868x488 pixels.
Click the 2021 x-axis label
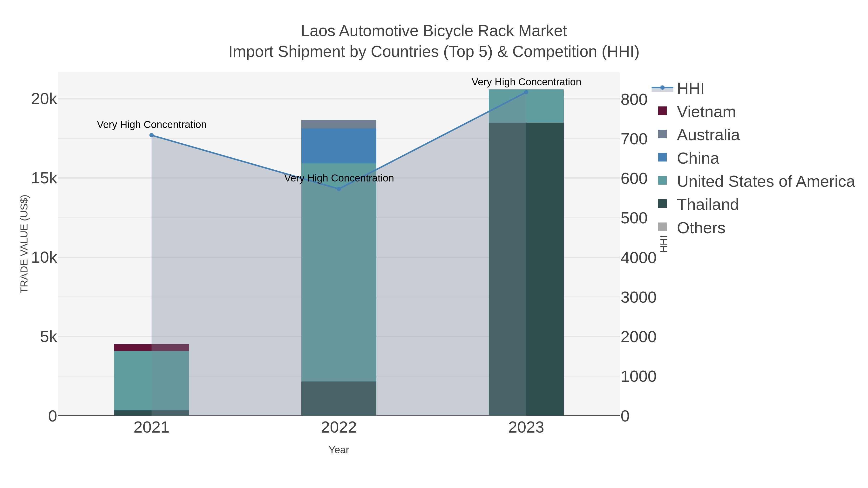pyautogui.click(x=152, y=428)
